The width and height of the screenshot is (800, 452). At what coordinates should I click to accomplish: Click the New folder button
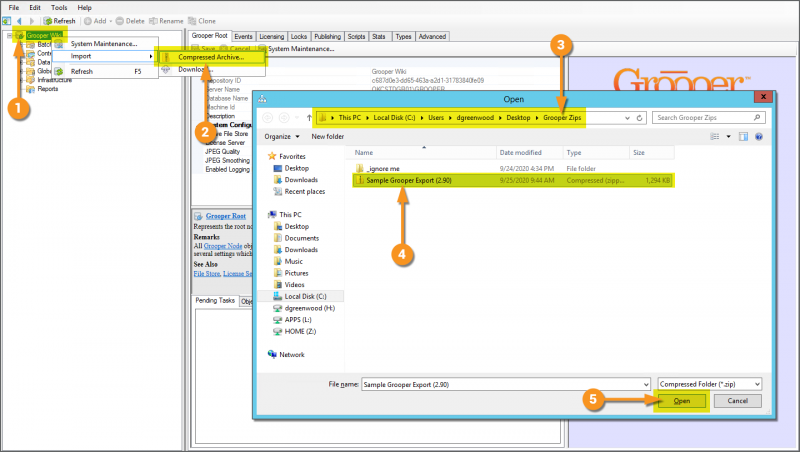[x=328, y=137]
